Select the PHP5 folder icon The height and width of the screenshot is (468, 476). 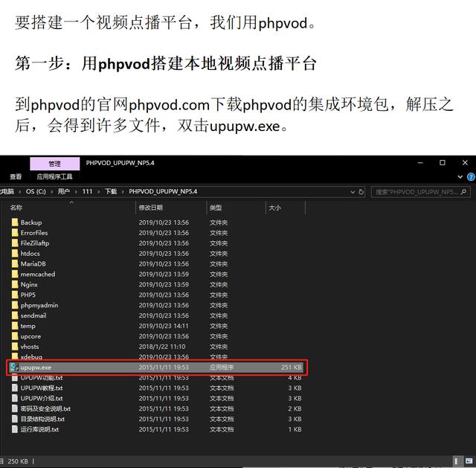coord(15,295)
